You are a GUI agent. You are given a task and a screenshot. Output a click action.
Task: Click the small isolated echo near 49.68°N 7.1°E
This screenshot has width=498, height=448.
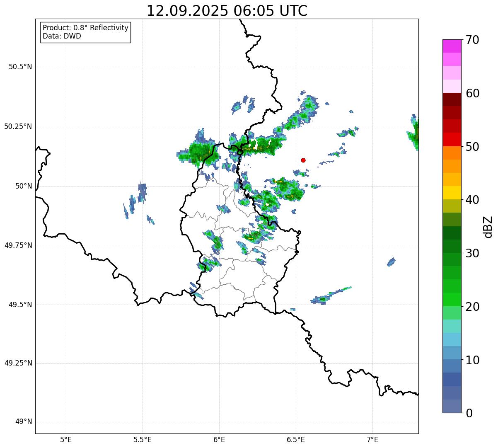pyautogui.click(x=391, y=262)
